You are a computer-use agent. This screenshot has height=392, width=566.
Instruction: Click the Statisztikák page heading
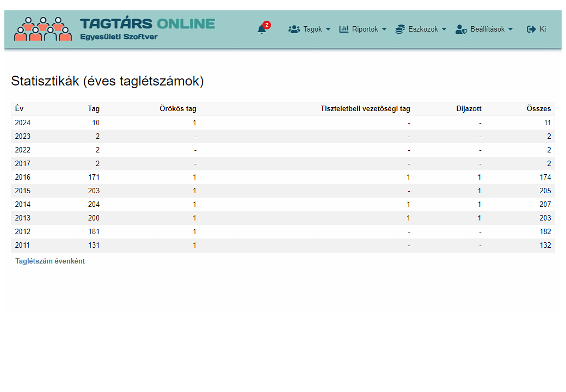point(107,81)
